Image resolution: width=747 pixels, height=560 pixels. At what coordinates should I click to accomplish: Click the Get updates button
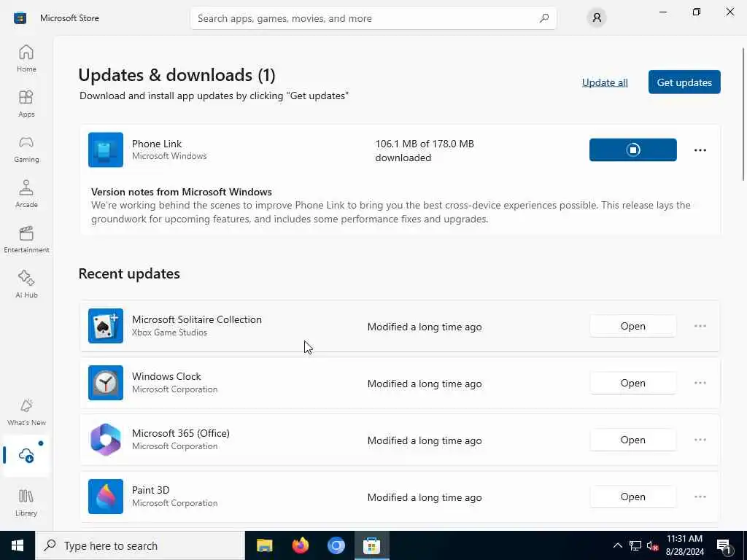[684, 82]
